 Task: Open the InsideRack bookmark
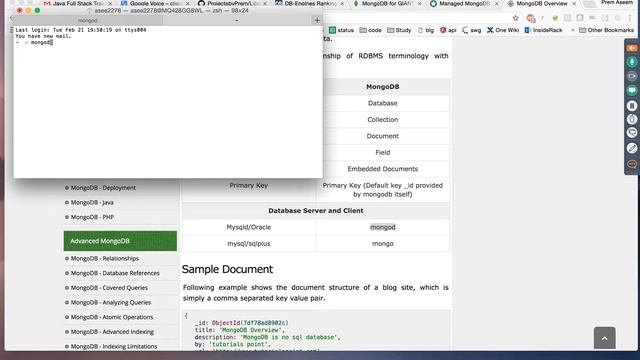543,30
